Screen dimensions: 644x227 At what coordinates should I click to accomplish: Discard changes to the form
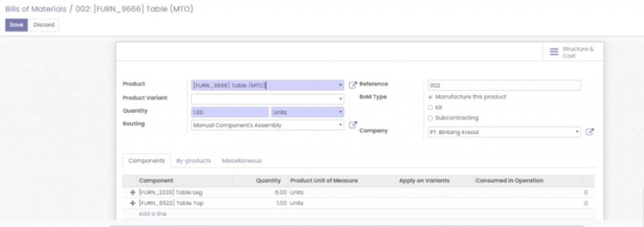(x=44, y=25)
